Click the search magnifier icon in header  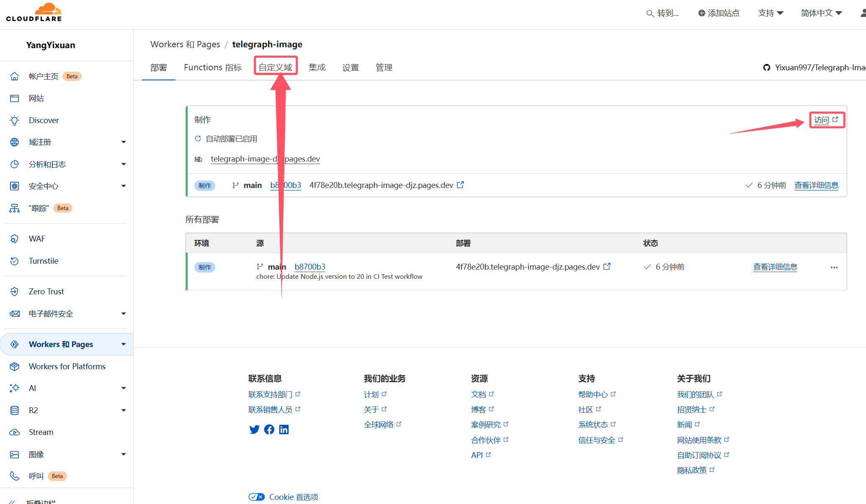(x=650, y=13)
